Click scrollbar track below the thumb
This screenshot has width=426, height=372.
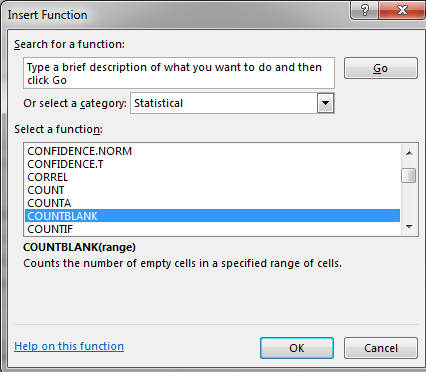[x=409, y=201]
